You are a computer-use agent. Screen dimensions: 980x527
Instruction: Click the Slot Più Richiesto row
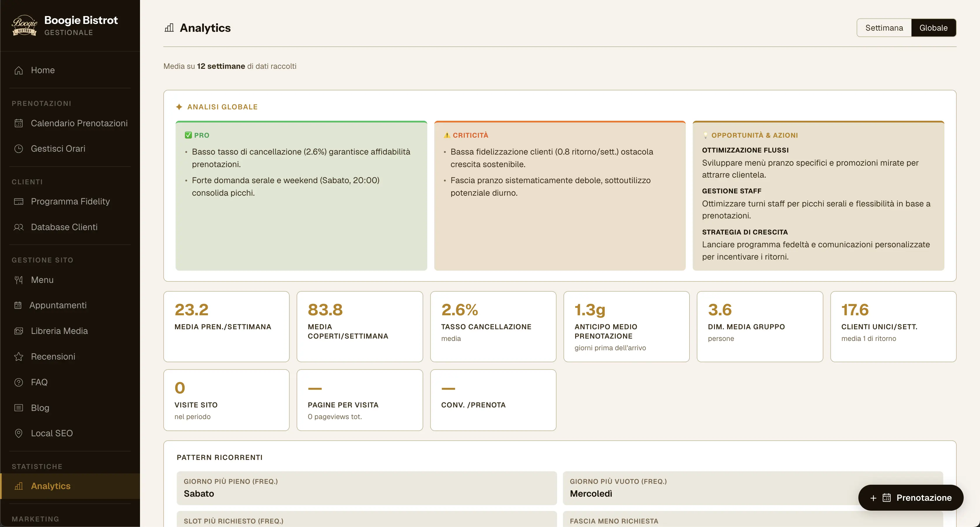(x=366, y=519)
